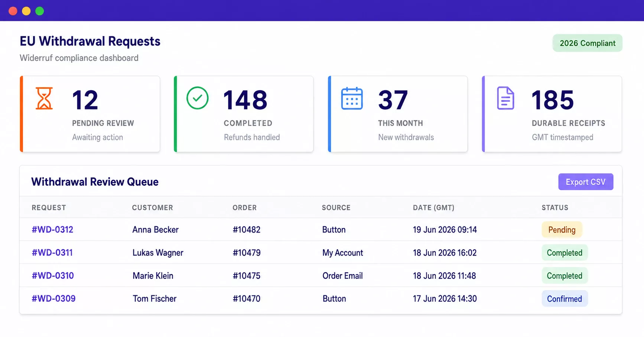Click the SOURCE column header
Screen dimensions: 644x337
(x=336, y=208)
